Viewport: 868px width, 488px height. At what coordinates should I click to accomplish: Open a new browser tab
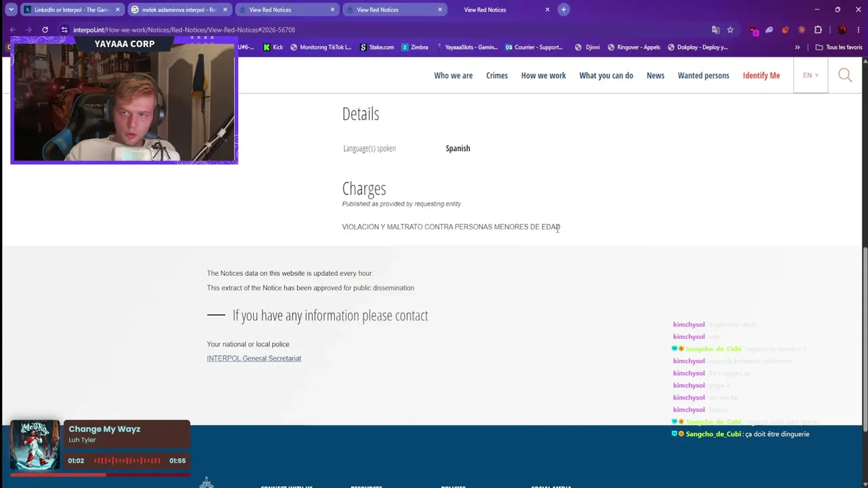564,9
